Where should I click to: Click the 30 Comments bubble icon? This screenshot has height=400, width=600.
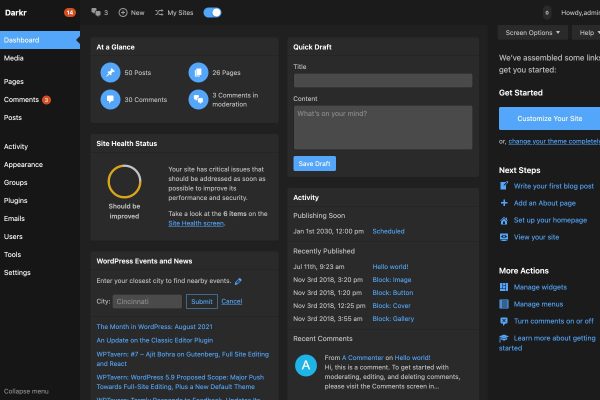(110, 100)
